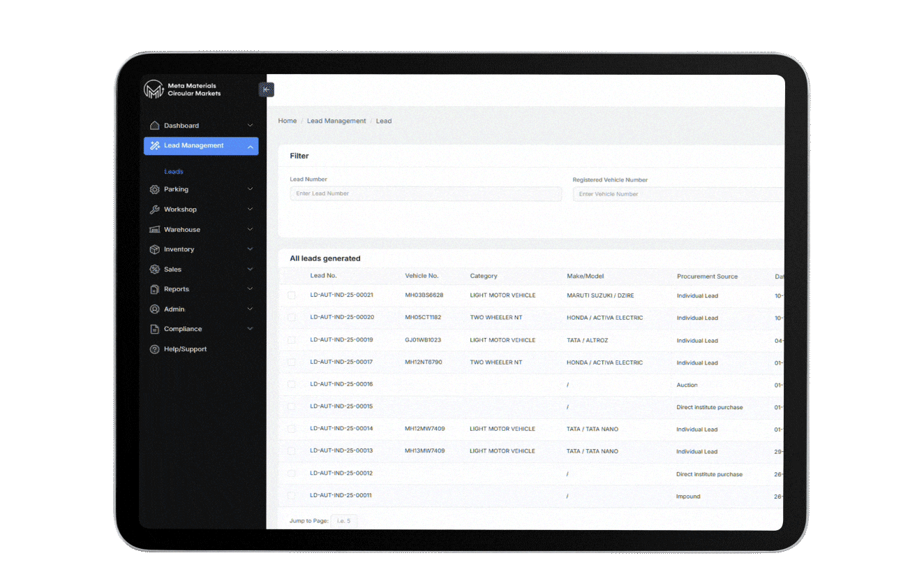The height and width of the screenshot is (581, 924).
Task: Collapse the sidebar with the arrow button
Action: click(266, 89)
